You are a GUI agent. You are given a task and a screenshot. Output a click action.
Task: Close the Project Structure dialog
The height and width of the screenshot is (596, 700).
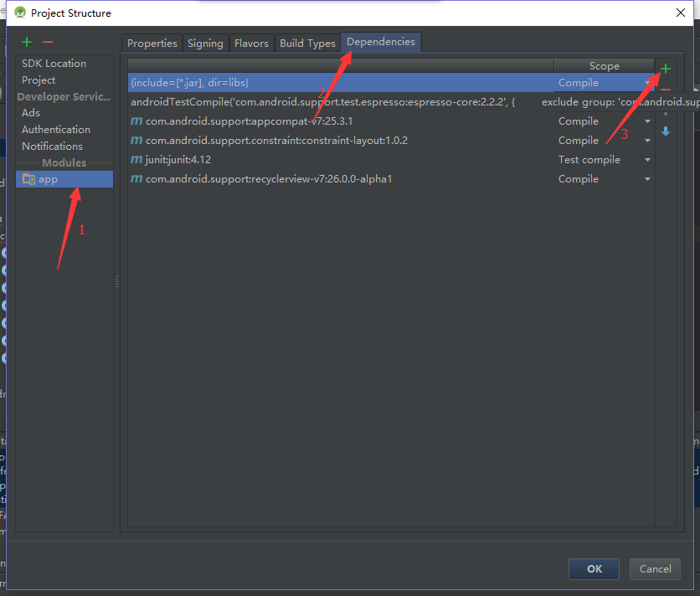tap(681, 13)
